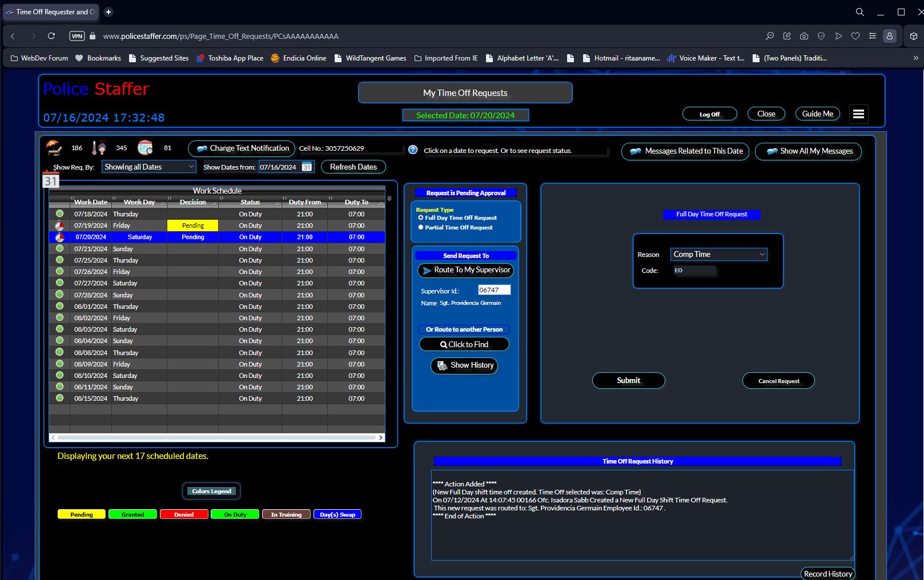Click the blue help question mark icon
This screenshot has width=924, height=580.
(x=413, y=150)
